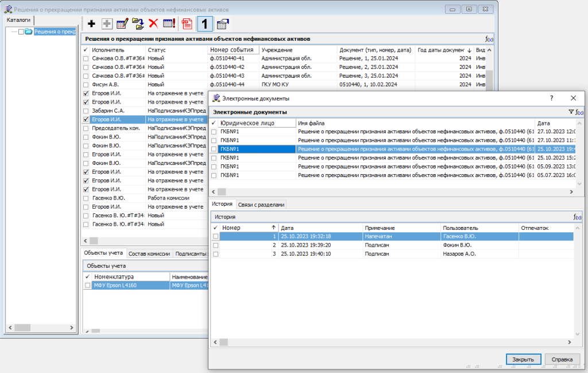This screenshot has height=373, width=588.
Task: Toggle select-all checkmark in Электронные документы header
Action: click(x=214, y=123)
